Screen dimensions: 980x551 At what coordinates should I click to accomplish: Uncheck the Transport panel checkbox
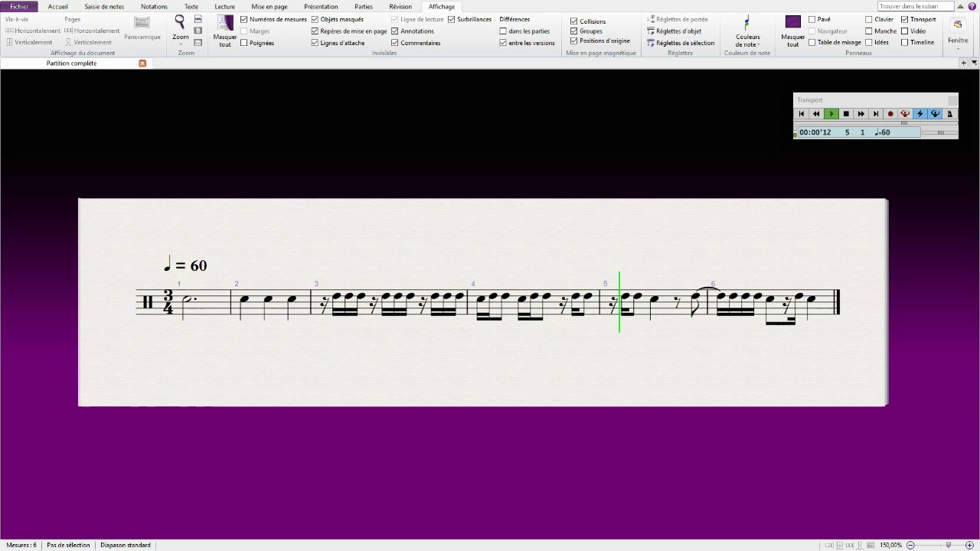coord(905,19)
